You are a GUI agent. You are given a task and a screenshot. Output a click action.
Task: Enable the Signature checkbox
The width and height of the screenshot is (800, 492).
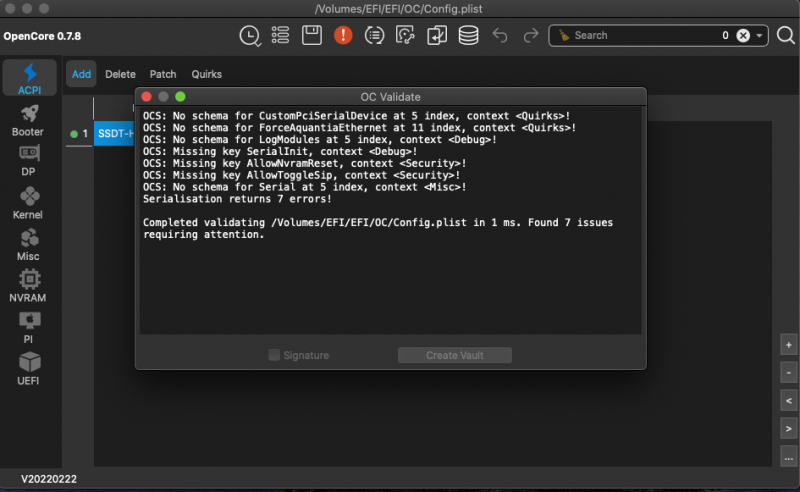[x=275, y=355]
